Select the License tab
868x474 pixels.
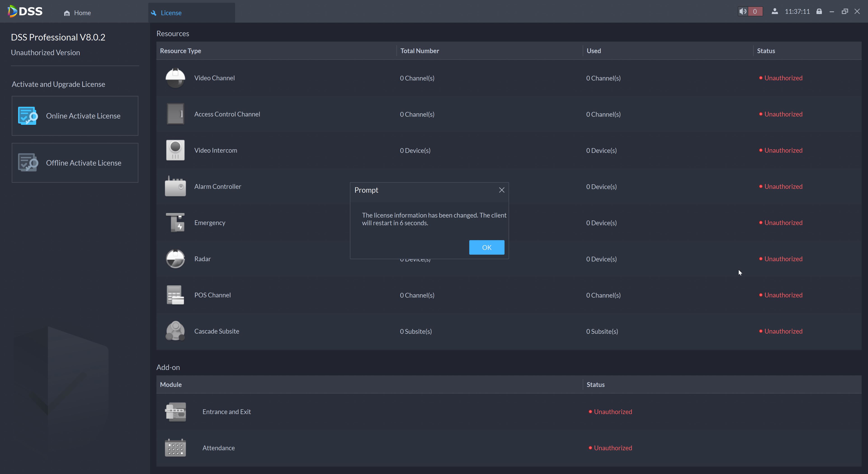coord(171,13)
